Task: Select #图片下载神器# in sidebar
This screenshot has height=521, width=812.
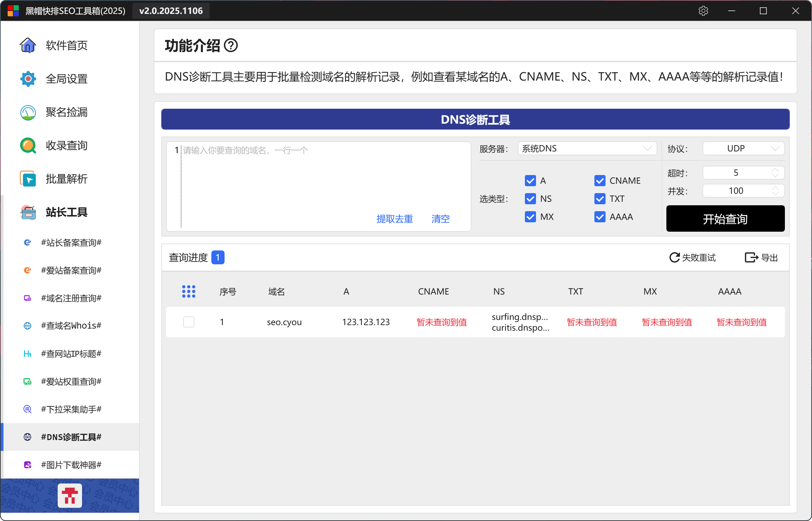Action: pyautogui.click(x=71, y=465)
